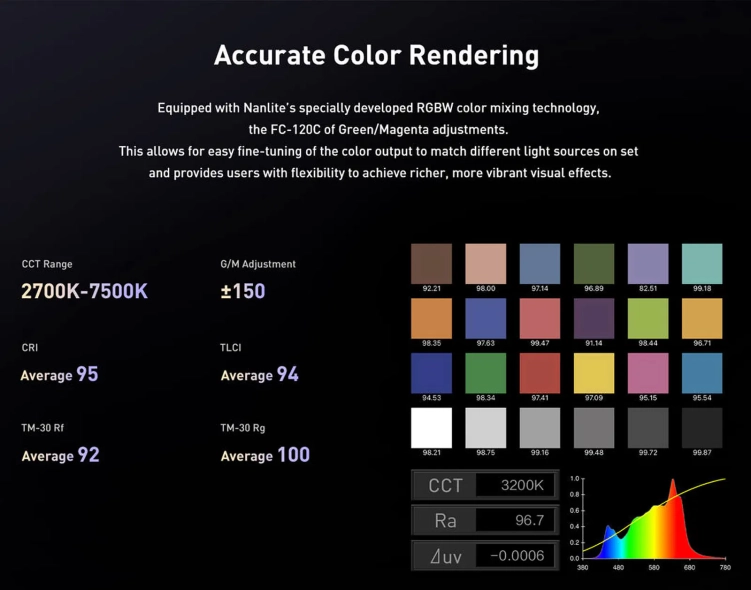Choose the white swatch labeled 98.21

432,427
